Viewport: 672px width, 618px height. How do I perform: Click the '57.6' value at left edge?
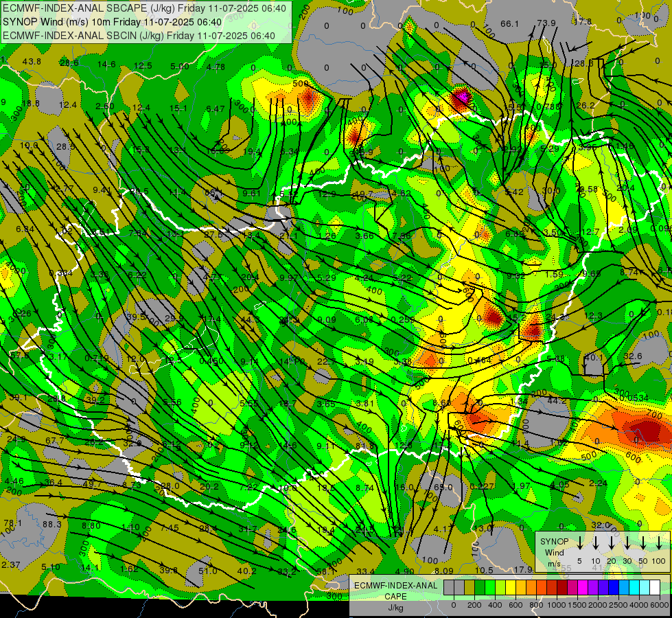click(x=19, y=356)
